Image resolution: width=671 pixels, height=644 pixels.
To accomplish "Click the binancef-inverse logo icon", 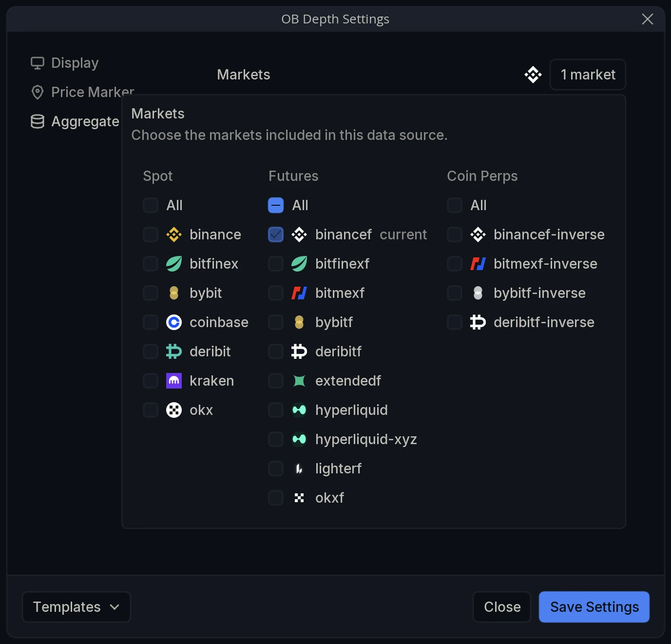I will pos(478,234).
